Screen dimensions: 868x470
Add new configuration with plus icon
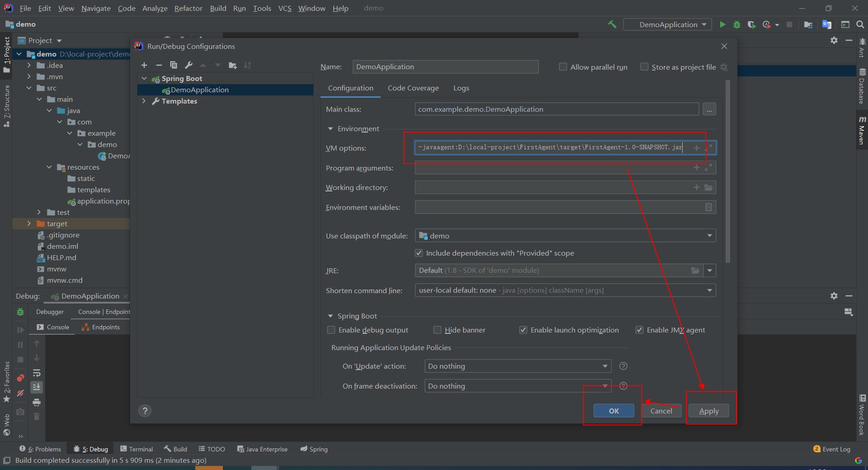point(144,65)
